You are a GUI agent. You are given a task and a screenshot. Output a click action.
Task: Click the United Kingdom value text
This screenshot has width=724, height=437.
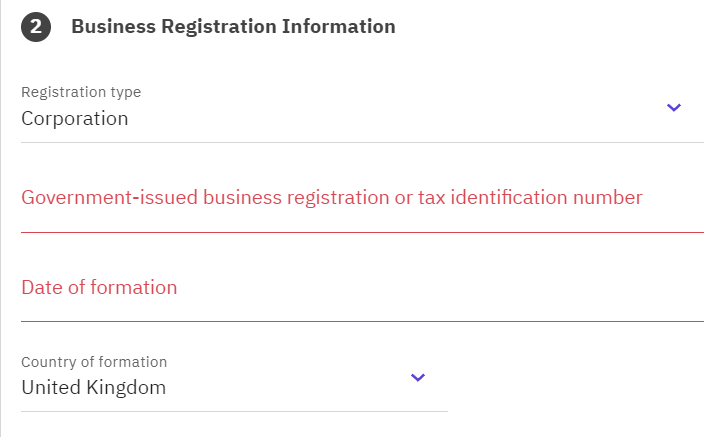pos(93,387)
